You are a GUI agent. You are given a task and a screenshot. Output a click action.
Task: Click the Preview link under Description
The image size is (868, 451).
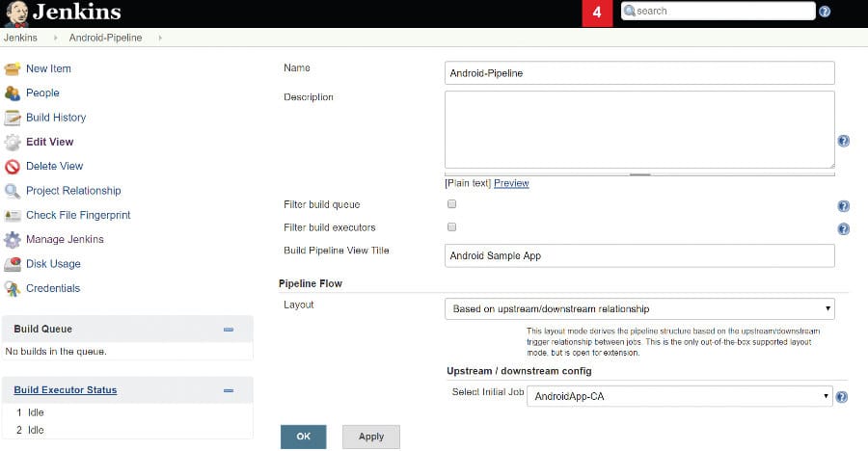point(511,183)
